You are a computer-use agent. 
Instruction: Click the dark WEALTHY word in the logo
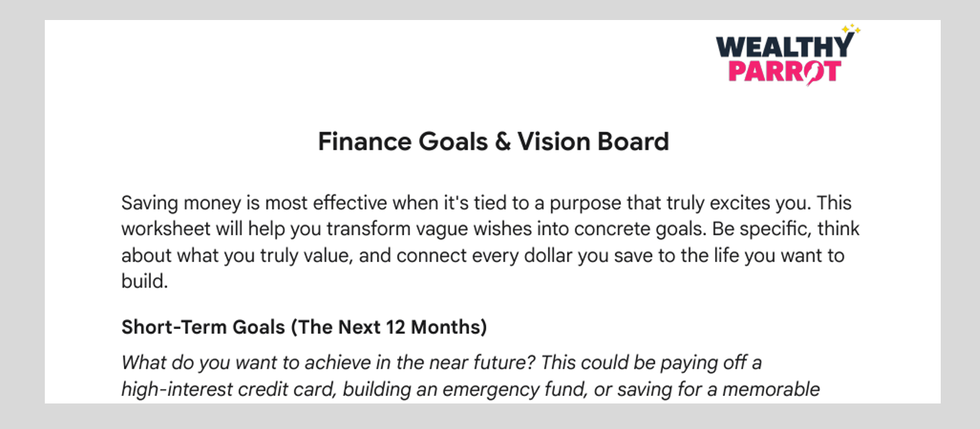point(785,46)
